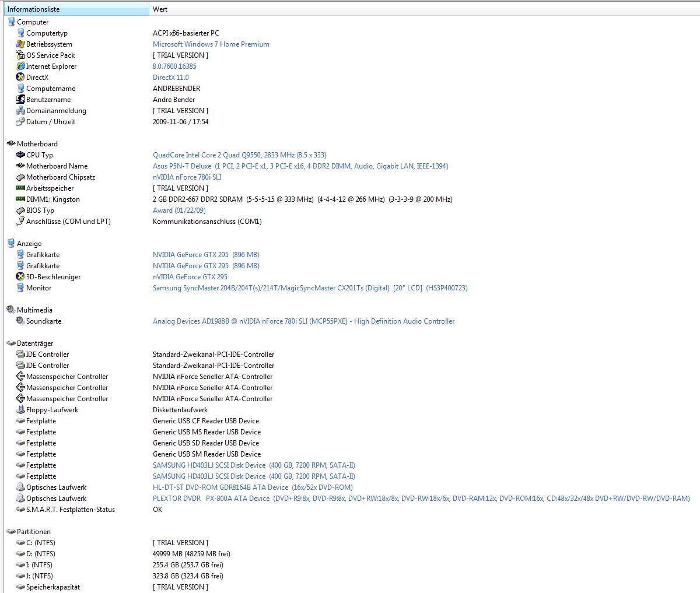Click the Informationsliste column header
Image resolution: width=700 pixels, height=593 pixels.
[x=76, y=9]
